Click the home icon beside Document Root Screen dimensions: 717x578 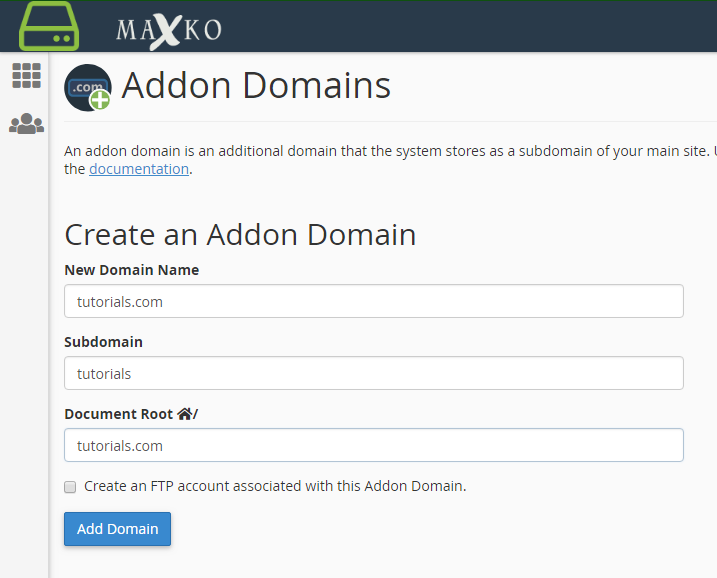pos(185,414)
